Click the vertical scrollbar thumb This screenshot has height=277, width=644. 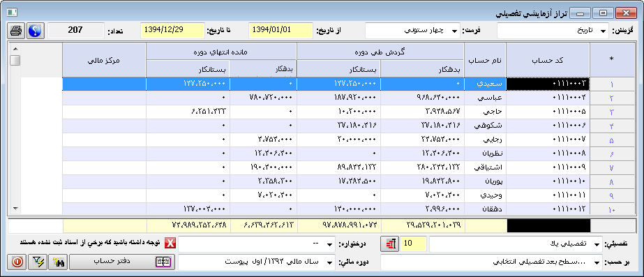point(15,61)
